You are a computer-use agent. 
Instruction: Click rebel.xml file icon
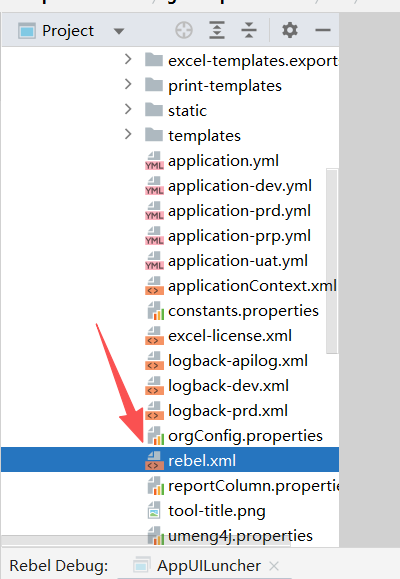coord(154,461)
